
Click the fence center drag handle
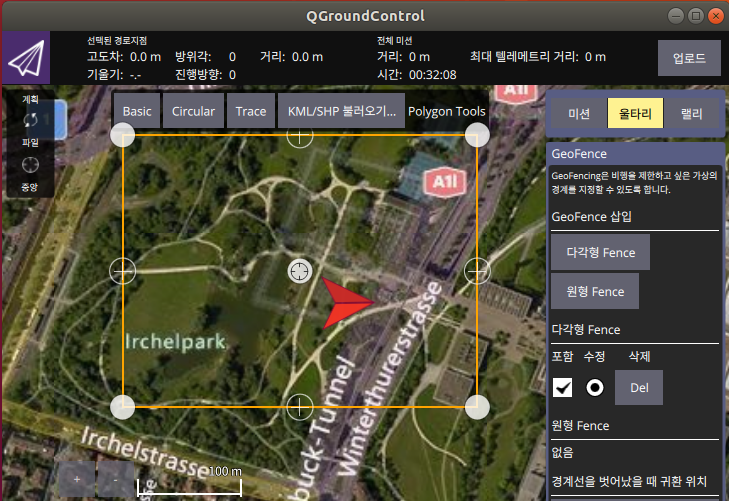click(x=299, y=271)
